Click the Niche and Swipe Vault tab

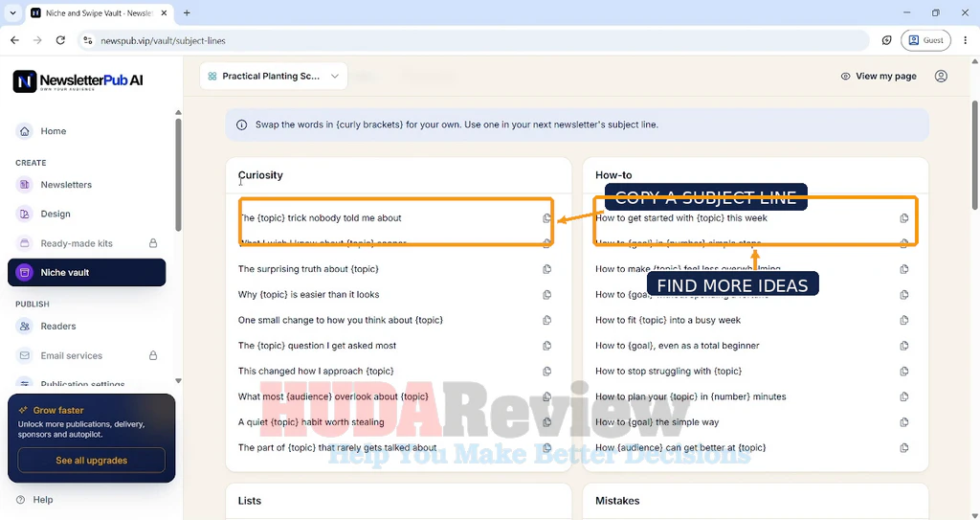coord(100,13)
